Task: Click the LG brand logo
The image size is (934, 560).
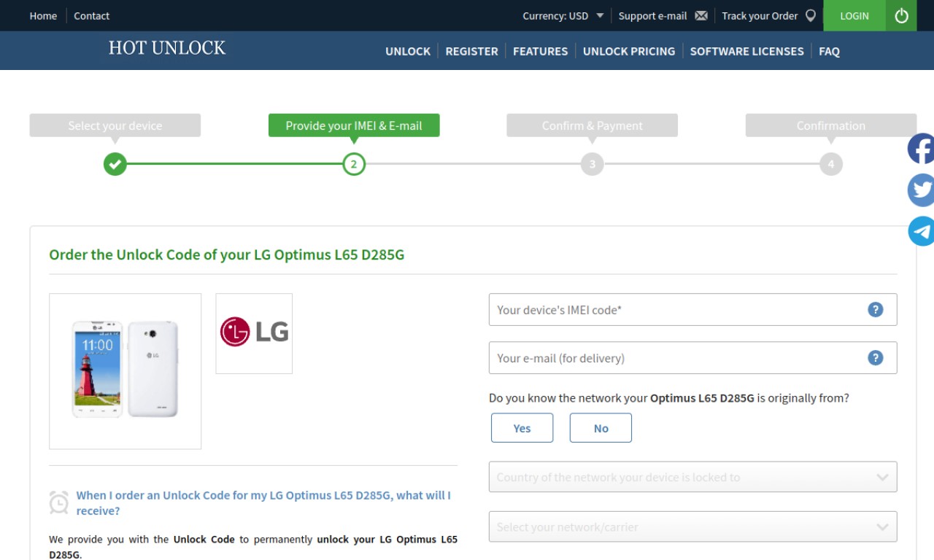Action: click(x=254, y=333)
